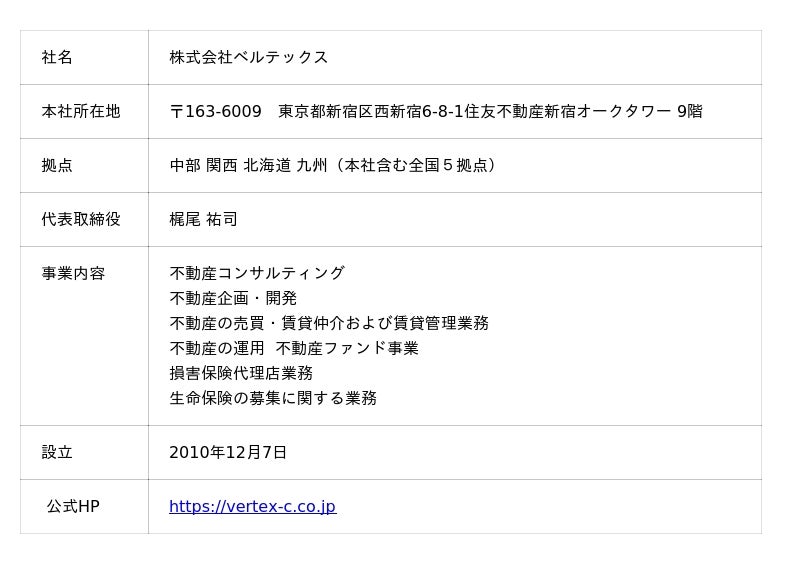Click the 代表取締役 label cell
Screen dimensions: 800x564
[81, 220]
